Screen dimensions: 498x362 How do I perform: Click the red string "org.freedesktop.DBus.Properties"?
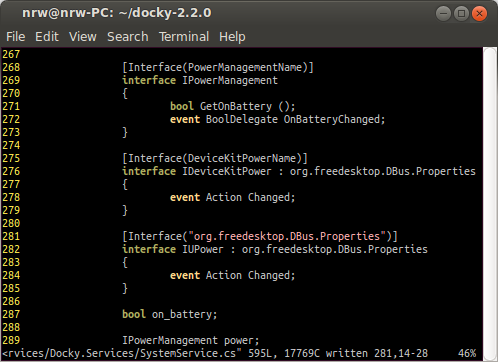pos(287,236)
